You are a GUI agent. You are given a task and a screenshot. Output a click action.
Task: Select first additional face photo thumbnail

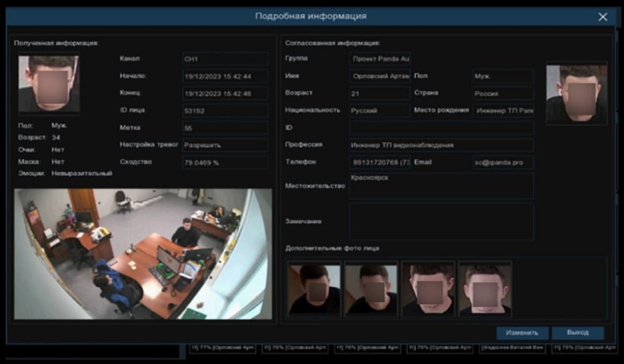click(314, 289)
